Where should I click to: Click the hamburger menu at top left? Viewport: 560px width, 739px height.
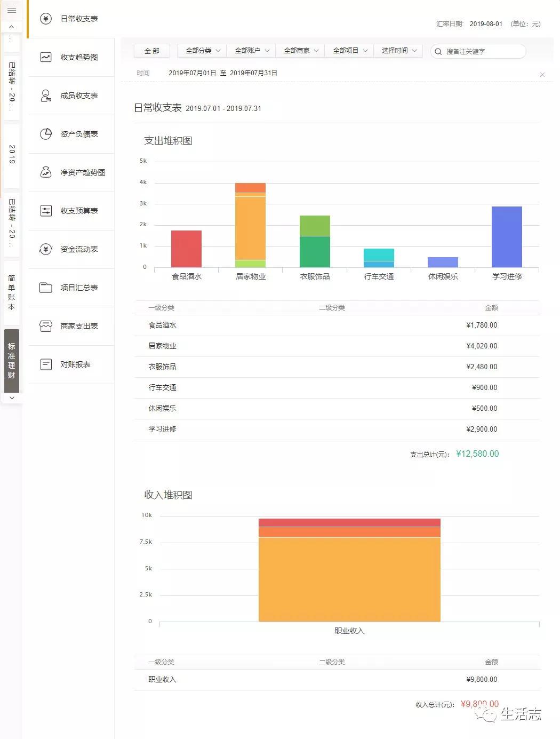click(11, 10)
